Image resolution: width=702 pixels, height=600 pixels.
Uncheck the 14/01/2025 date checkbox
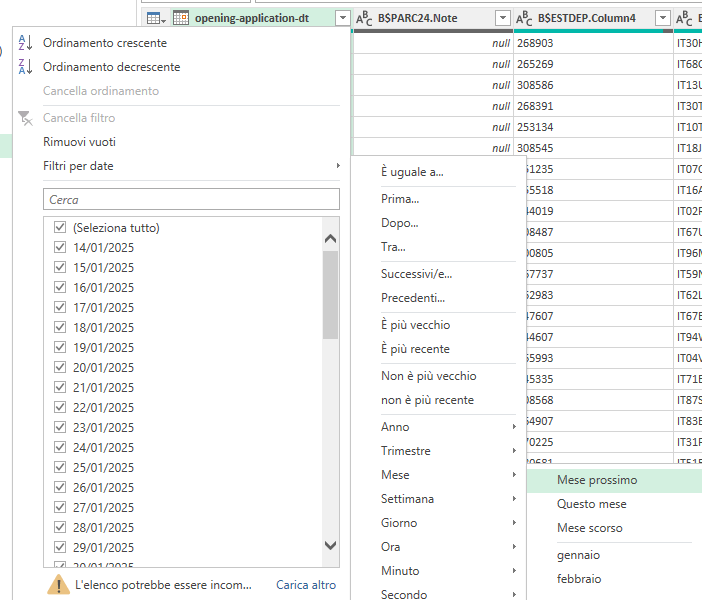point(60,247)
